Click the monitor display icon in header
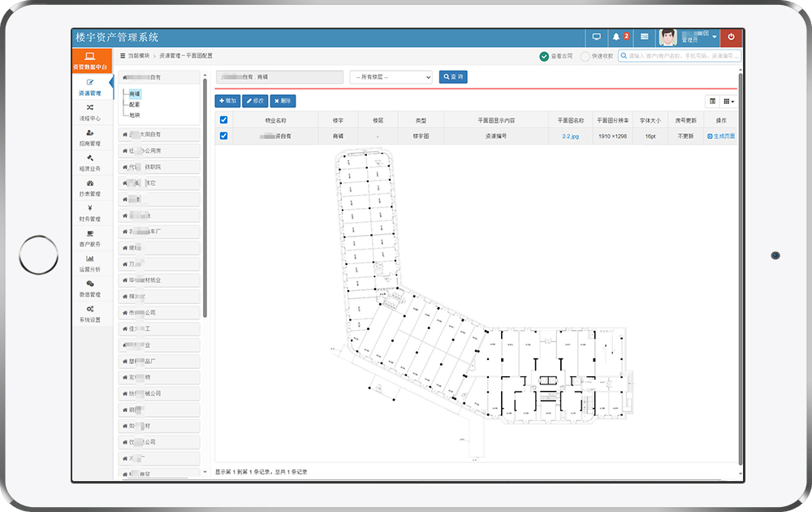 pyautogui.click(x=597, y=37)
